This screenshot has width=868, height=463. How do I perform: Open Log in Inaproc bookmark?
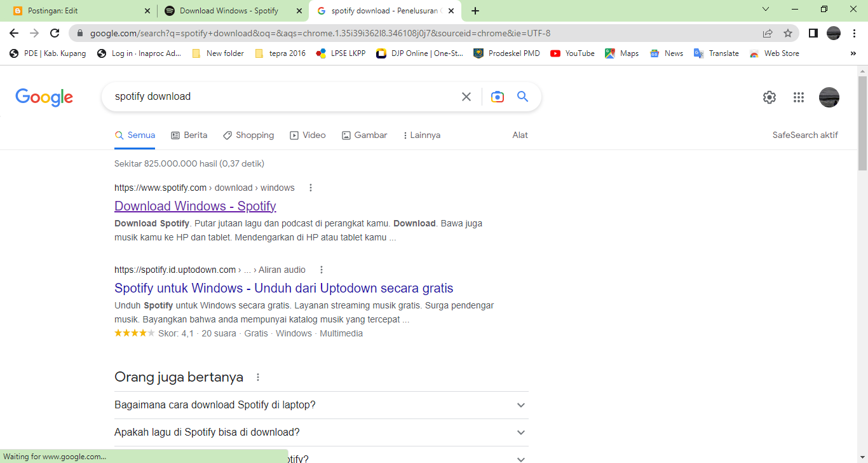[x=139, y=53]
